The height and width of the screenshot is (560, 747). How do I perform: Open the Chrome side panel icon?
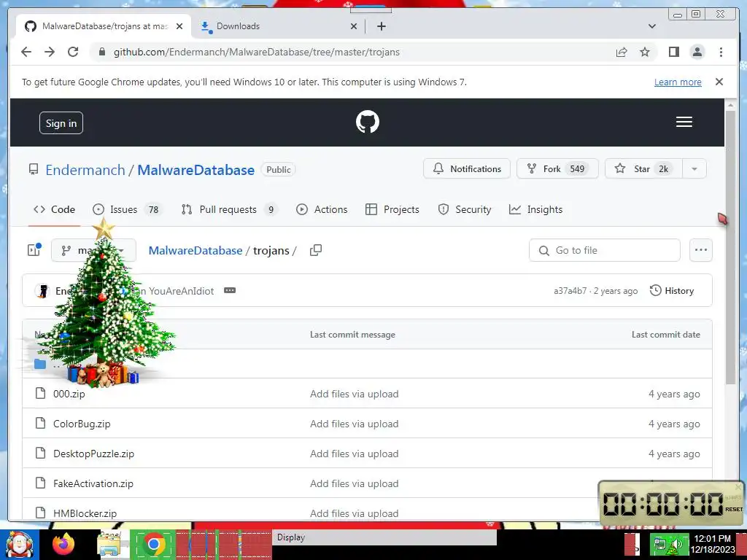pos(673,52)
